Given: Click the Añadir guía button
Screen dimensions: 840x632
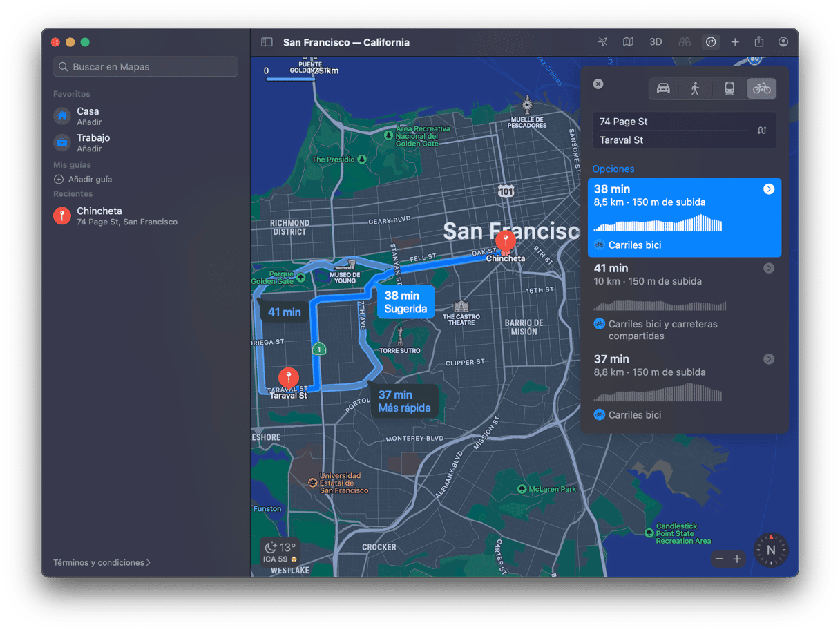Looking at the screenshot, I should coord(83,179).
